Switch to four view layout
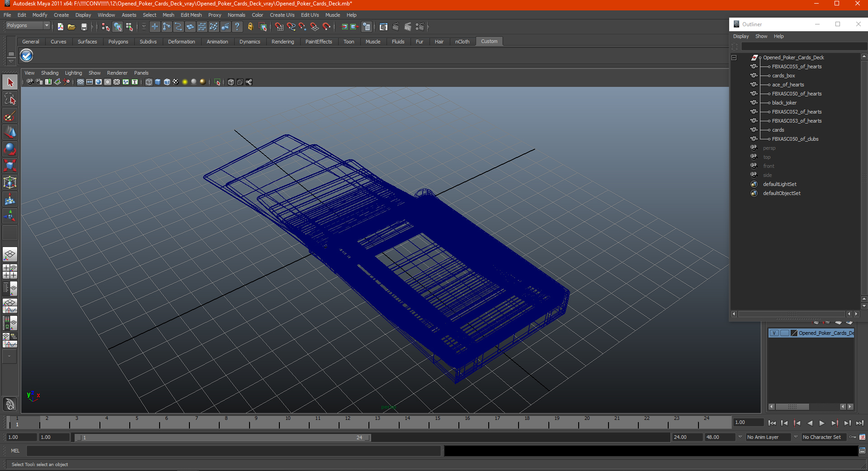This screenshot has width=868, height=471. pos(10,271)
